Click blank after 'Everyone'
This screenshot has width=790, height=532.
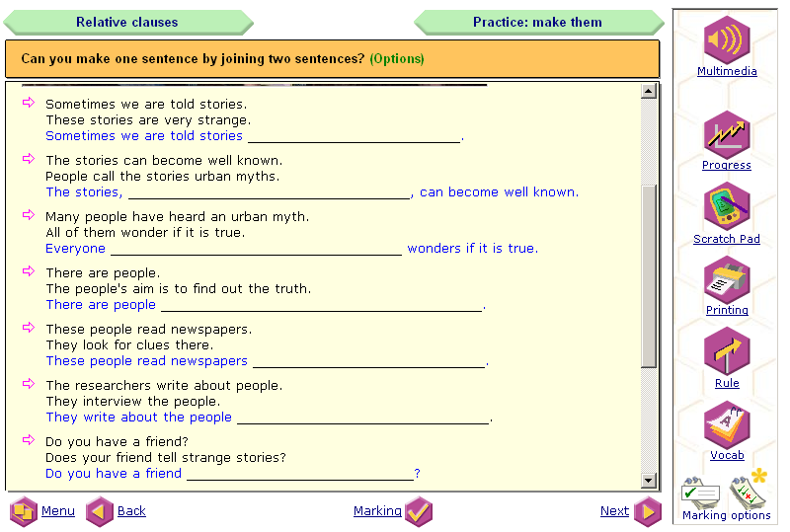pos(256,249)
